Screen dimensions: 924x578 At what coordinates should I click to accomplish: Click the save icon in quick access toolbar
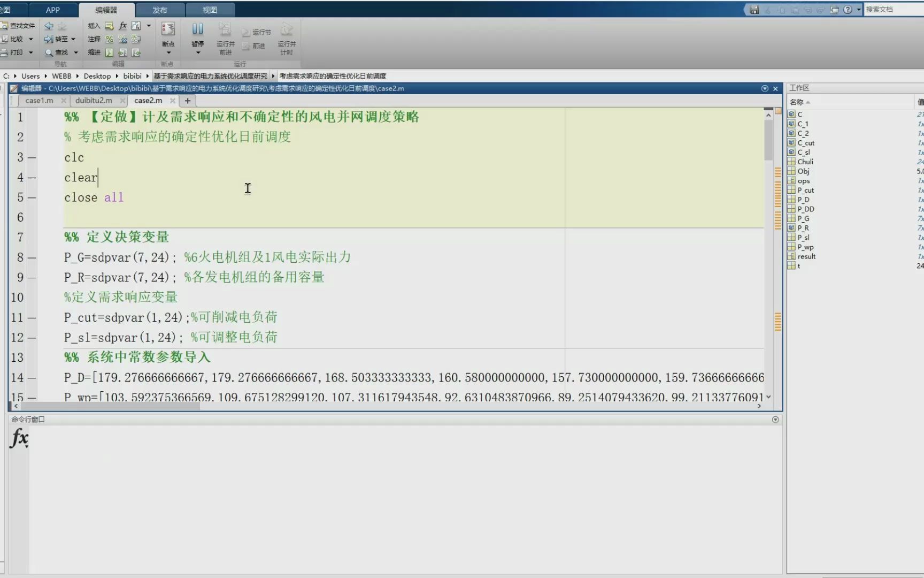tap(754, 10)
